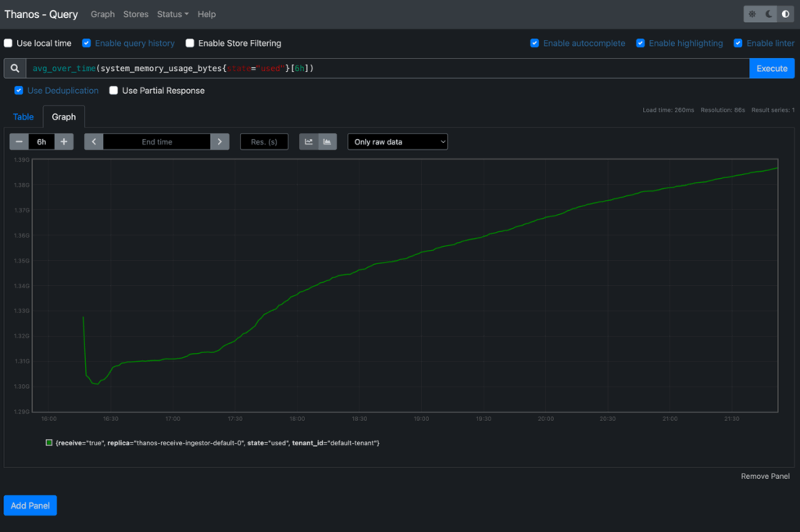Click the search magnifier icon beside the query
Image resolution: width=800 pixels, height=532 pixels.
coord(15,68)
